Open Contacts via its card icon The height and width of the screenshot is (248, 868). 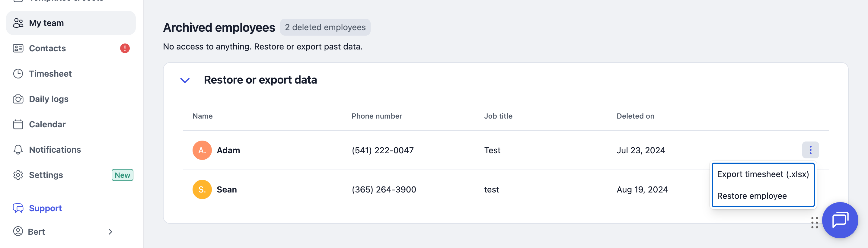18,48
